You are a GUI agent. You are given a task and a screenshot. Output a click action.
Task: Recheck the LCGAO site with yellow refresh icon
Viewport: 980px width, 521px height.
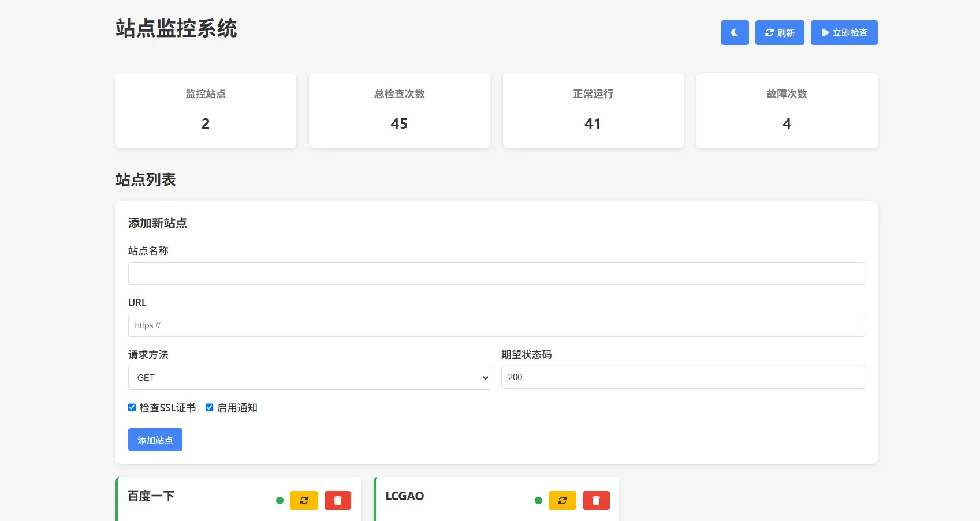562,500
